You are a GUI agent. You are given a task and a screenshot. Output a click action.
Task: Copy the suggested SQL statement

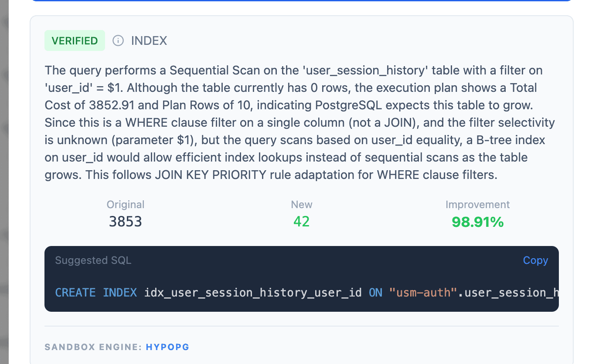[535, 260]
